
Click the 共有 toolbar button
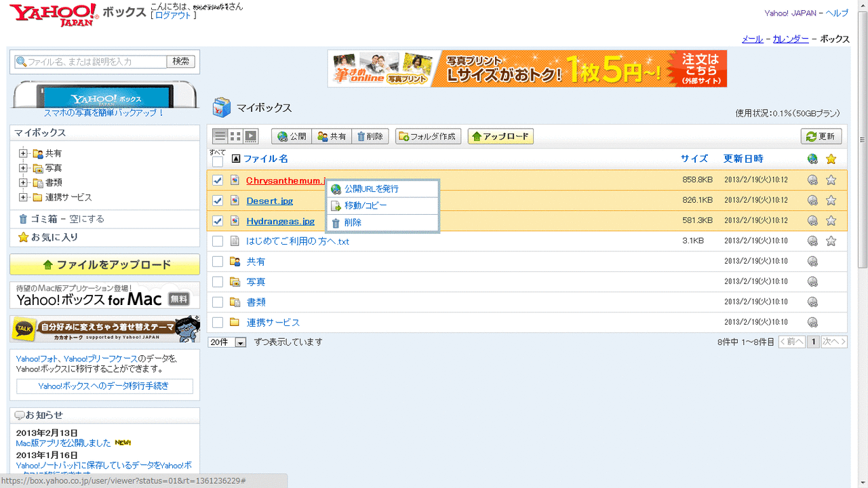click(332, 136)
